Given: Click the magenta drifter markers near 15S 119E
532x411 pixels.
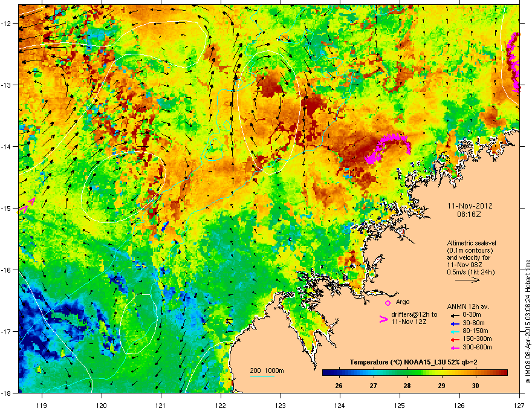Looking at the screenshot, I should (x=27, y=206).
